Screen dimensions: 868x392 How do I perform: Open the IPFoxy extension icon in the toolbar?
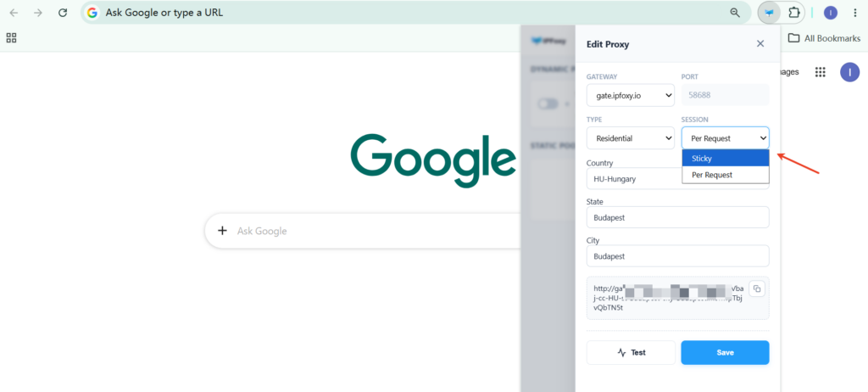(x=769, y=12)
